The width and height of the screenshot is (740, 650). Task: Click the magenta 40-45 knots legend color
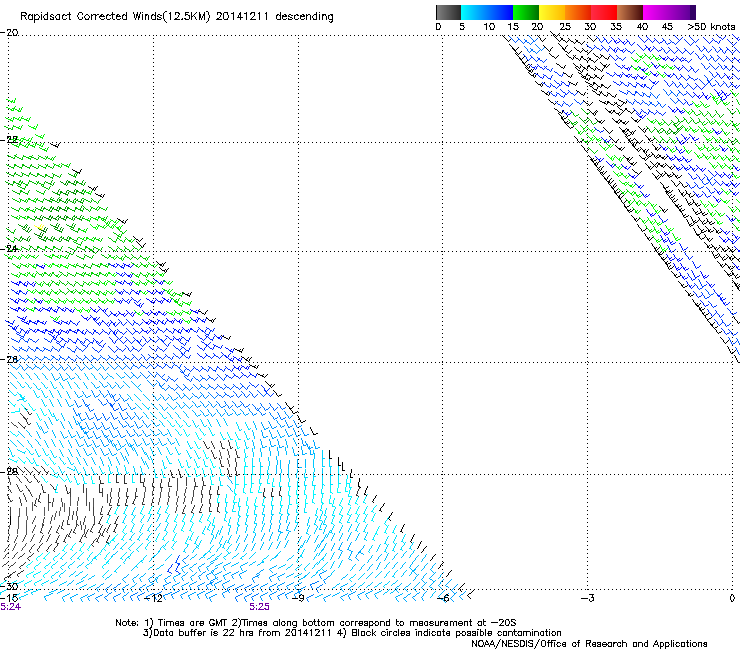tap(656, 12)
